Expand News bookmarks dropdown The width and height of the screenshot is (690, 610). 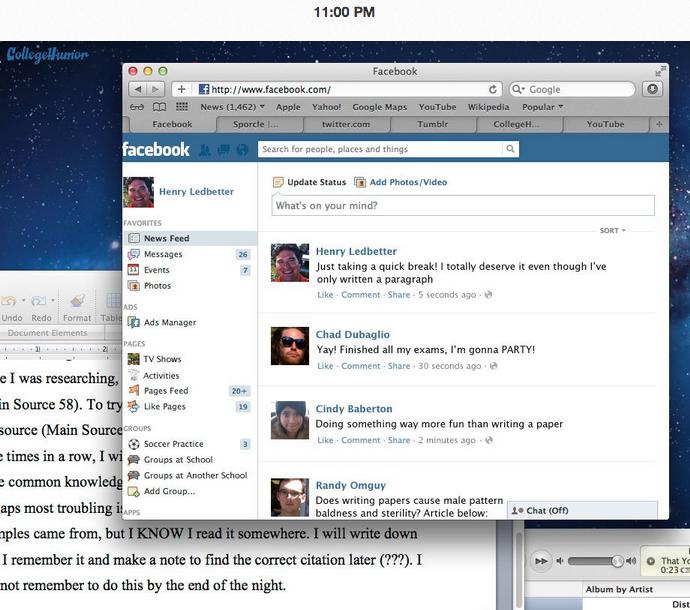coord(232,107)
